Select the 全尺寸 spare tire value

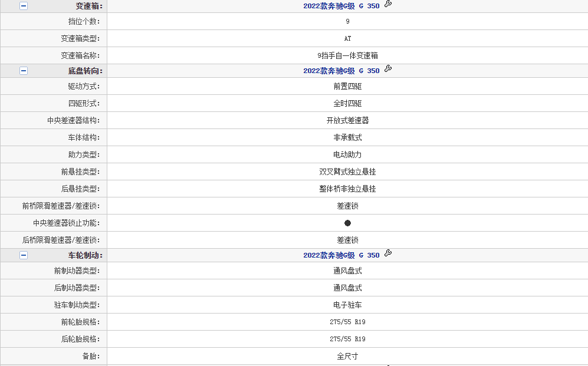coord(347,356)
